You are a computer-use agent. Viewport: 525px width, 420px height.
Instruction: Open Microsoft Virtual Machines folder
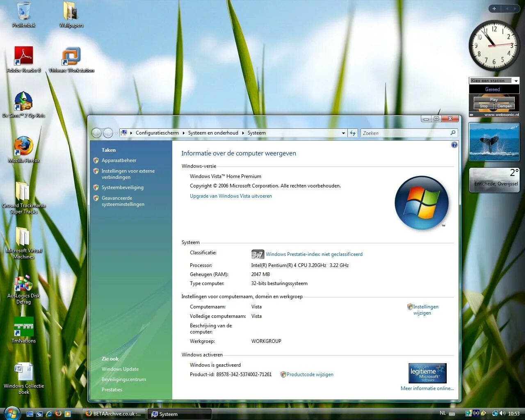coord(24,243)
